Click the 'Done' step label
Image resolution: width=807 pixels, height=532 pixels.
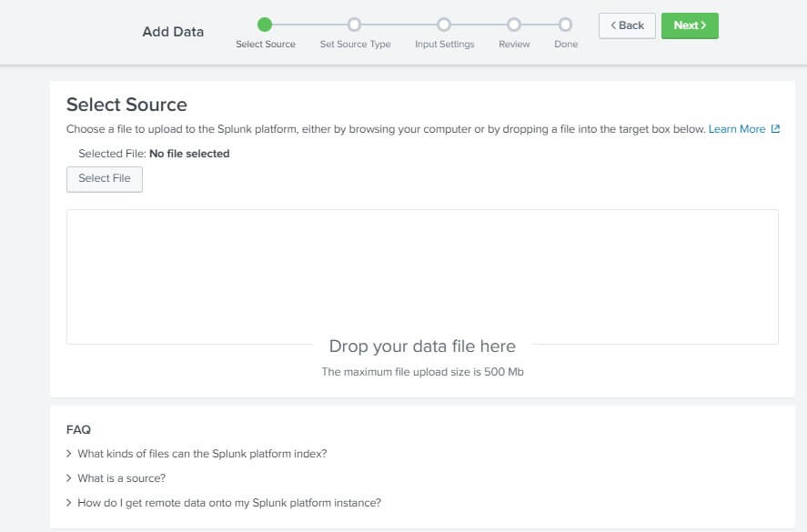coord(566,45)
